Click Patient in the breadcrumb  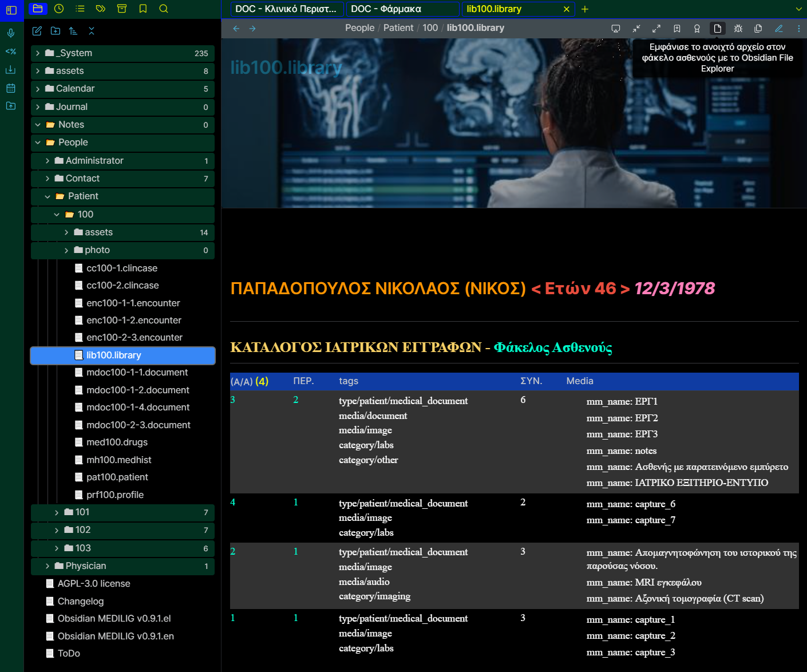[x=398, y=28]
